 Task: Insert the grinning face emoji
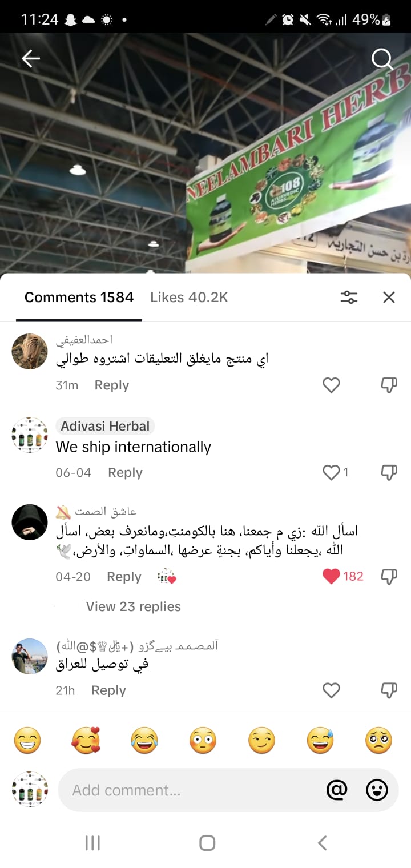click(27, 741)
